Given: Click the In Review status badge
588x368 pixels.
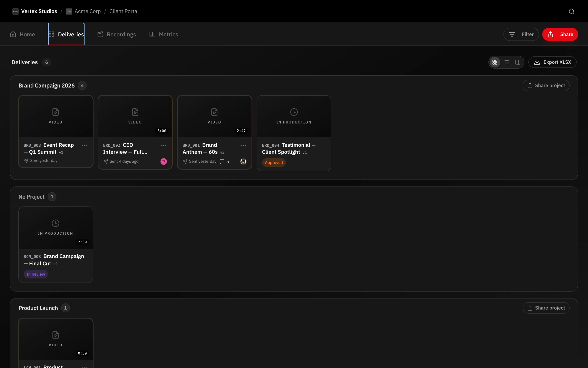Looking at the screenshot, I should (x=36, y=274).
